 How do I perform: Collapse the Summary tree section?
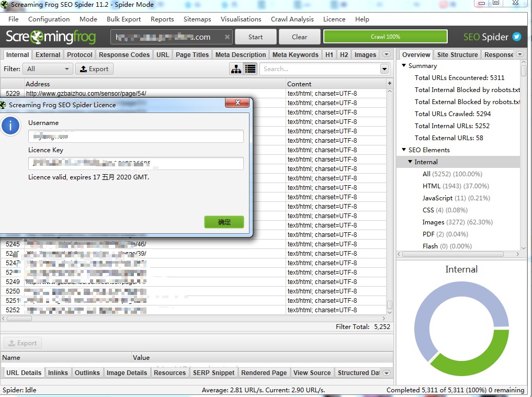[x=404, y=65]
